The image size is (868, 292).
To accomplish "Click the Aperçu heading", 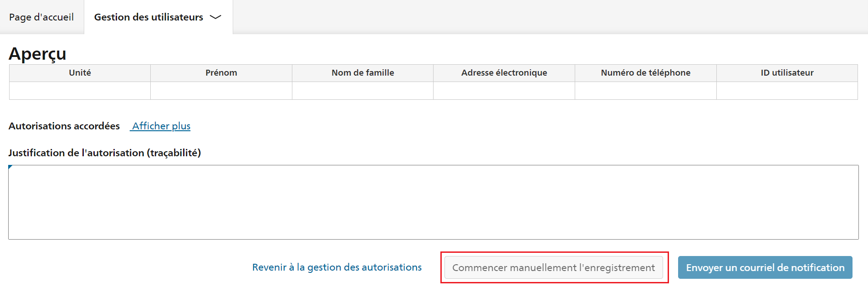I will 37,54.
